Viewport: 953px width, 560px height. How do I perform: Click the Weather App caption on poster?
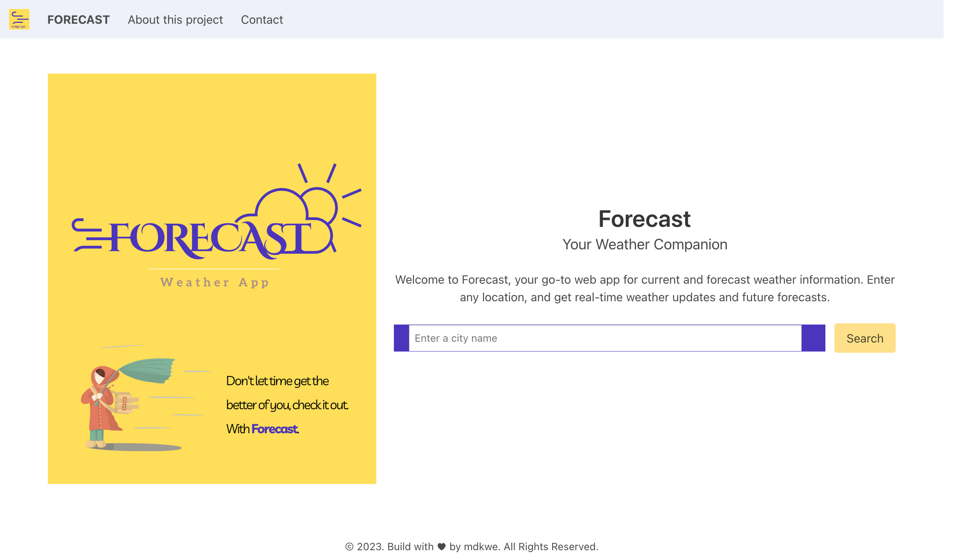pyautogui.click(x=214, y=282)
